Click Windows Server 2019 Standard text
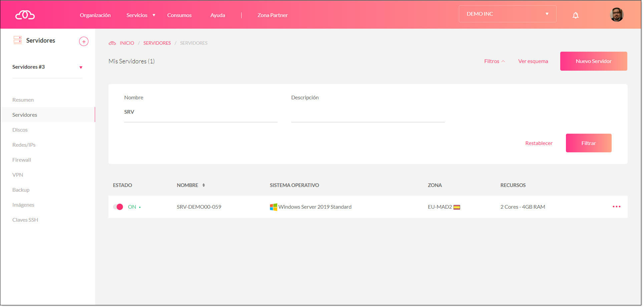This screenshot has width=644, height=308. 315,207
